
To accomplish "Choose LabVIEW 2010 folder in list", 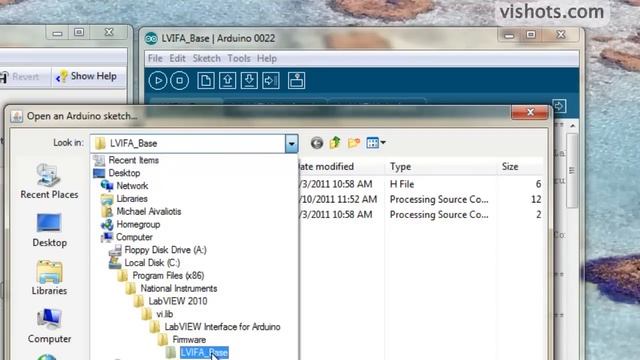I will [178, 301].
